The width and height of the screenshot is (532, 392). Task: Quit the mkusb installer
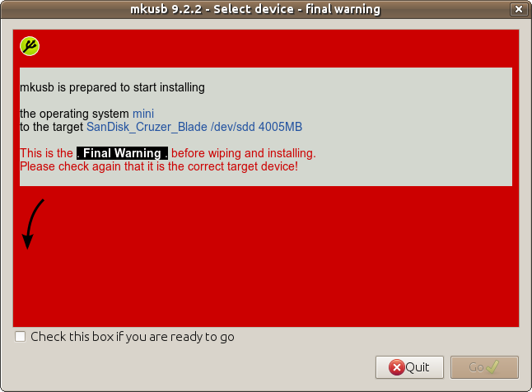409,367
